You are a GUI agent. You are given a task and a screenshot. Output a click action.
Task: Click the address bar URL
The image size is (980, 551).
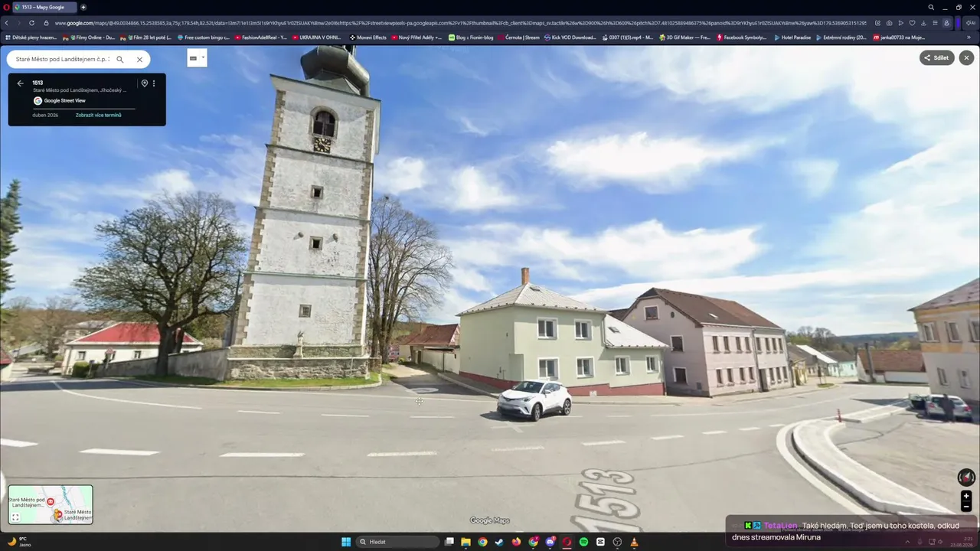459,23
